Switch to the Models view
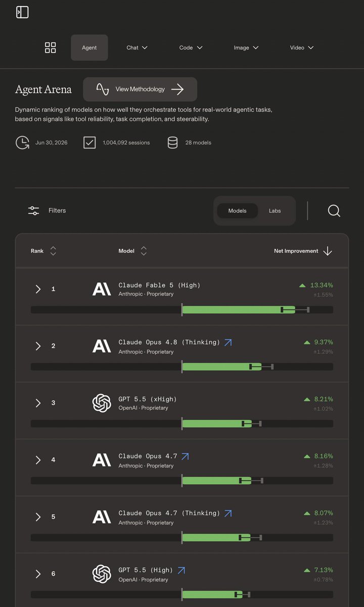This screenshot has height=607, width=364. tap(237, 210)
